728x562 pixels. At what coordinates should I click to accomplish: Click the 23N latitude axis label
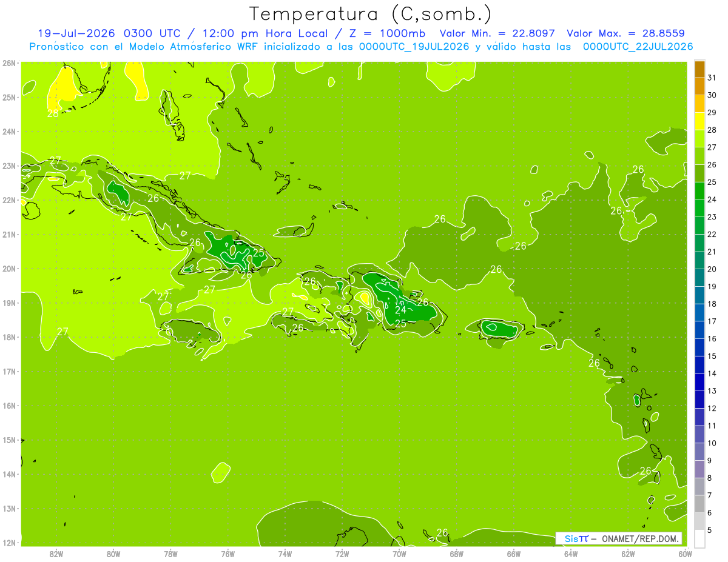(9, 166)
